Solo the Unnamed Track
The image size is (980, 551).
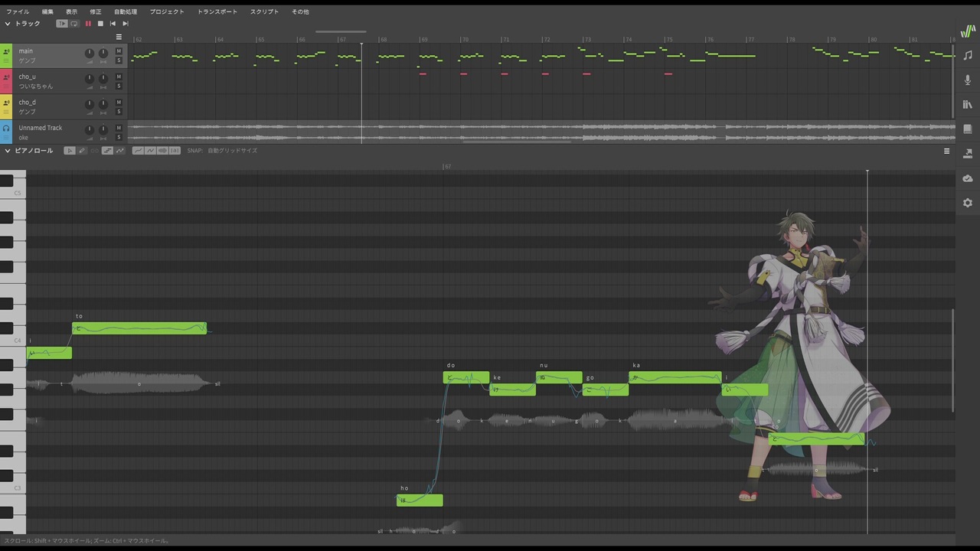(x=119, y=137)
